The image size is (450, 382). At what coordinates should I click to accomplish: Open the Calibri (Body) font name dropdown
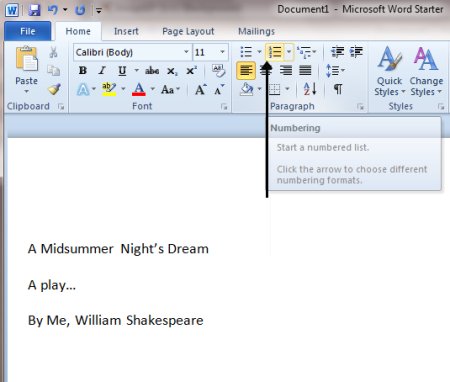point(186,52)
